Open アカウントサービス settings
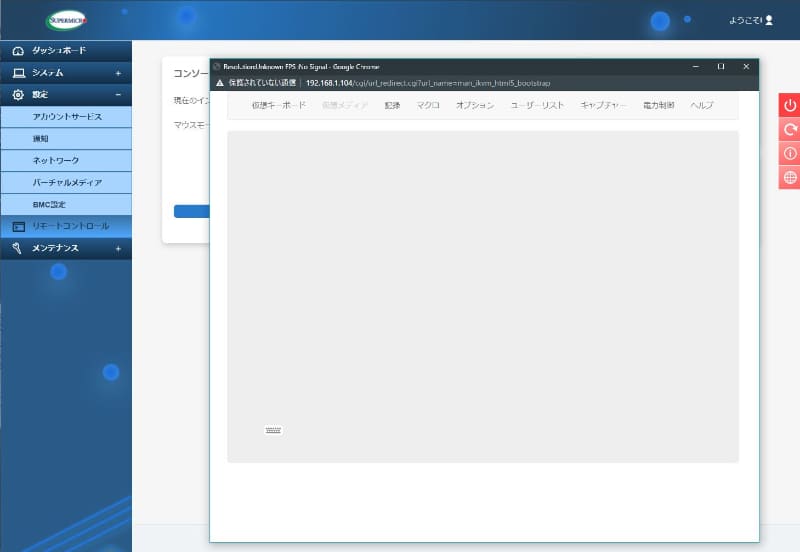 point(66,117)
